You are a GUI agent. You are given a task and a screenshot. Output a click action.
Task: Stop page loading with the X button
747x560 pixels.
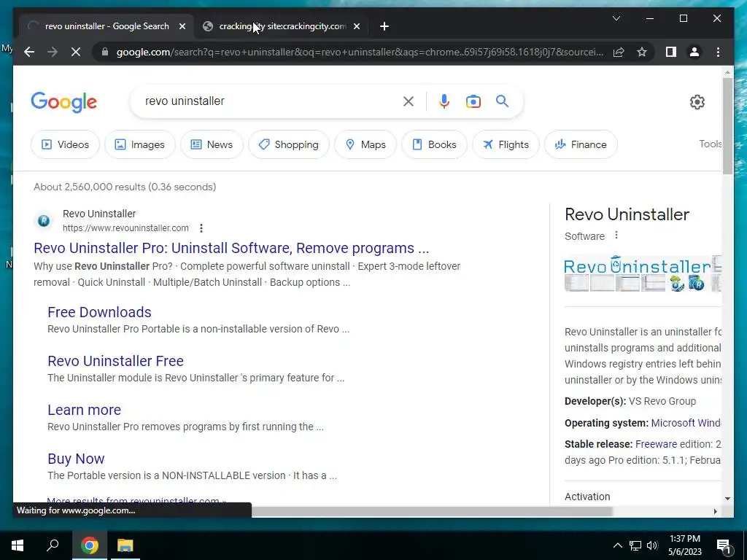pos(76,52)
